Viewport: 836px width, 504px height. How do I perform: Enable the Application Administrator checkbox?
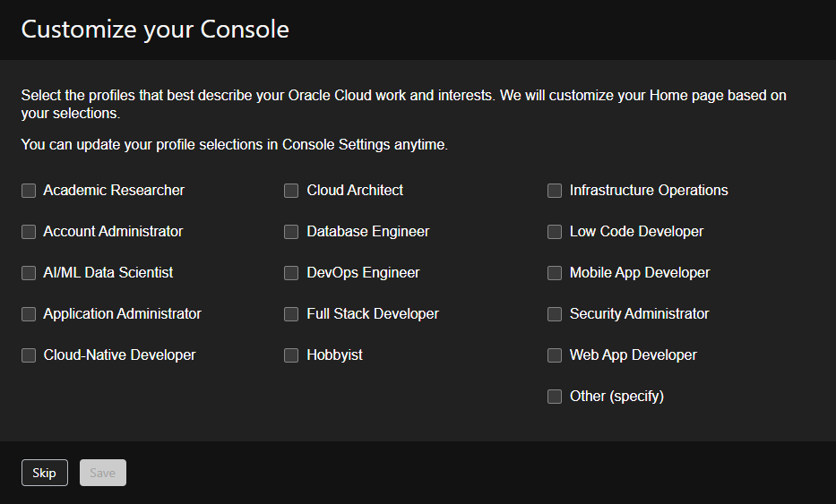pyautogui.click(x=29, y=314)
